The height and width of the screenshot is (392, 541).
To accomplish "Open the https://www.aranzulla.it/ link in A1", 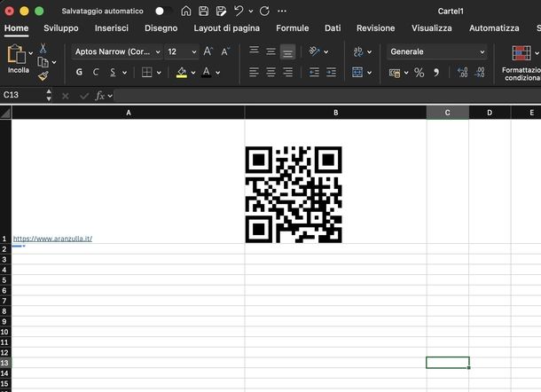I will pyautogui.click(x=52, y=239).
